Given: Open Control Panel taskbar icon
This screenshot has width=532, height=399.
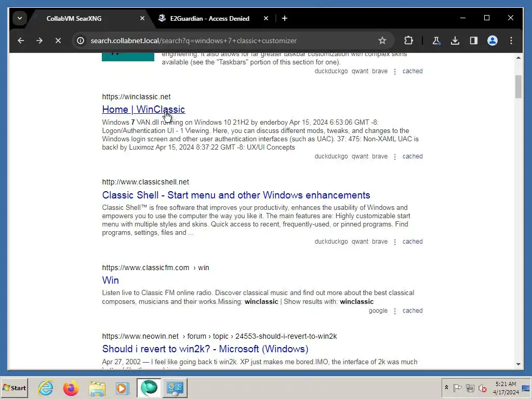Looking at the screenshot, I should click(175, 388).
